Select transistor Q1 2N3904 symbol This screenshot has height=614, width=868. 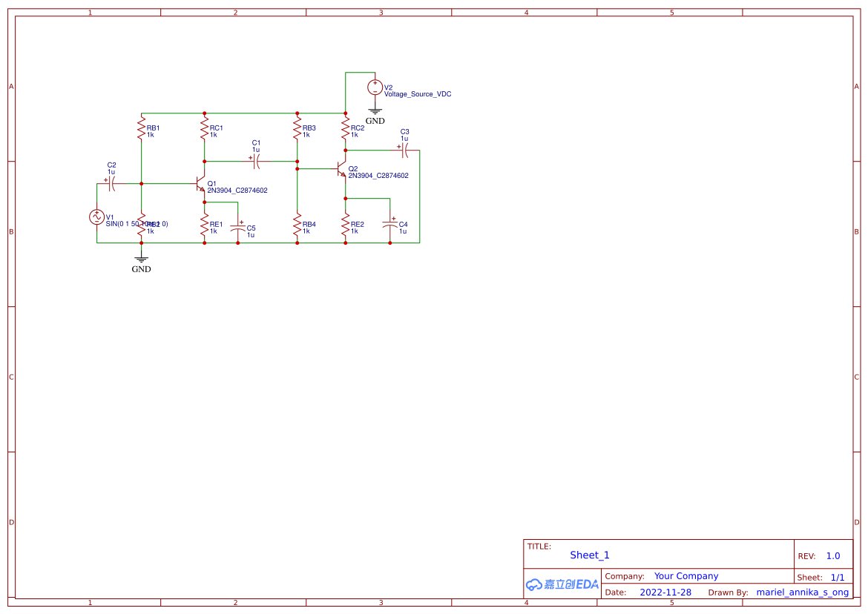coord(200,185)
